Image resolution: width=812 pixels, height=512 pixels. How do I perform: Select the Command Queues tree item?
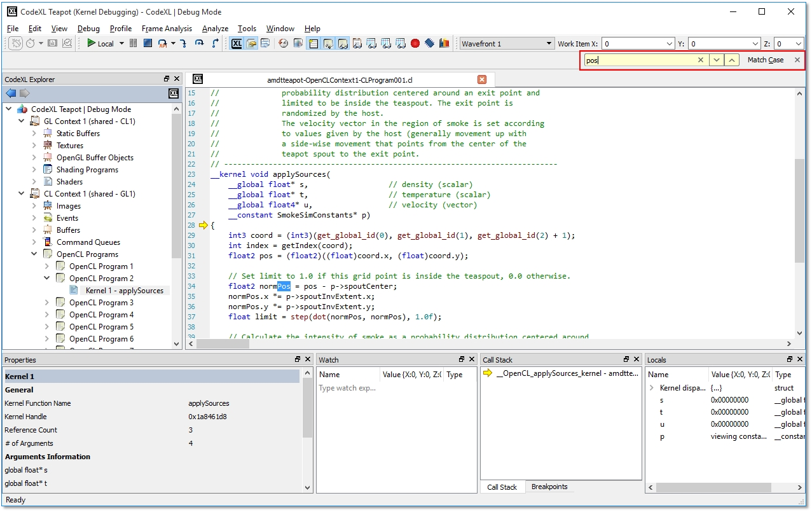click(x=88, y=242)
